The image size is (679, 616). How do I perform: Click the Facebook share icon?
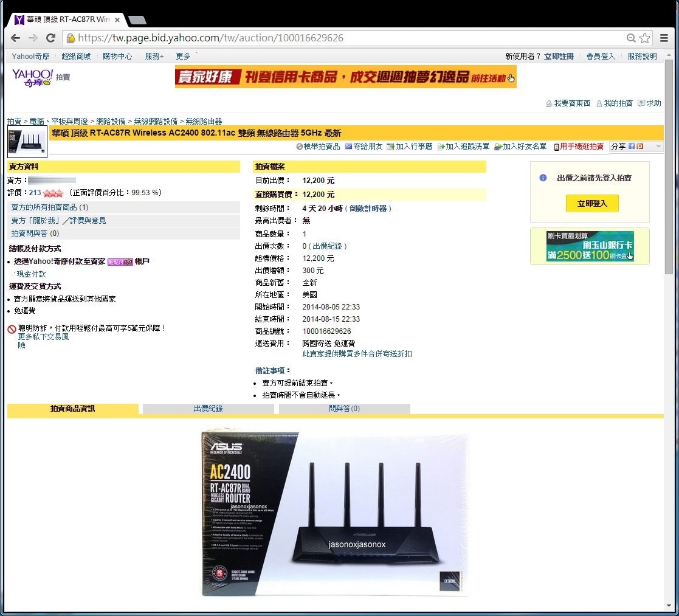click(632, 147)
